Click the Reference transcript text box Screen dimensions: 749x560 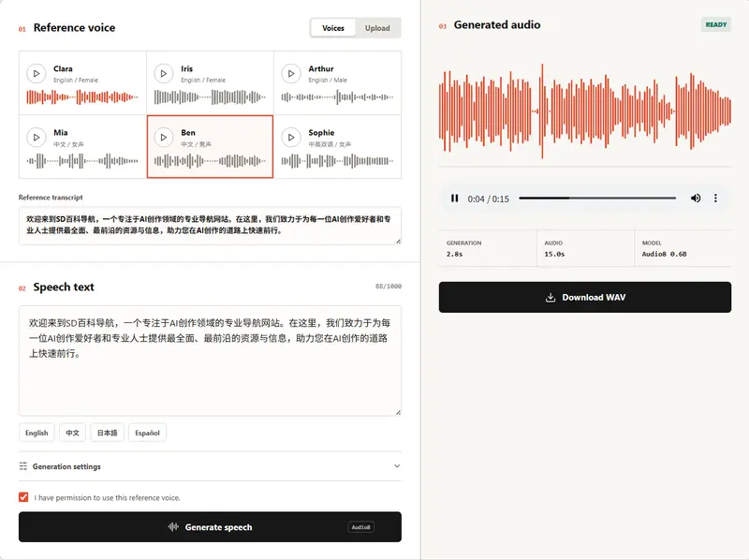tap(210, 226)
